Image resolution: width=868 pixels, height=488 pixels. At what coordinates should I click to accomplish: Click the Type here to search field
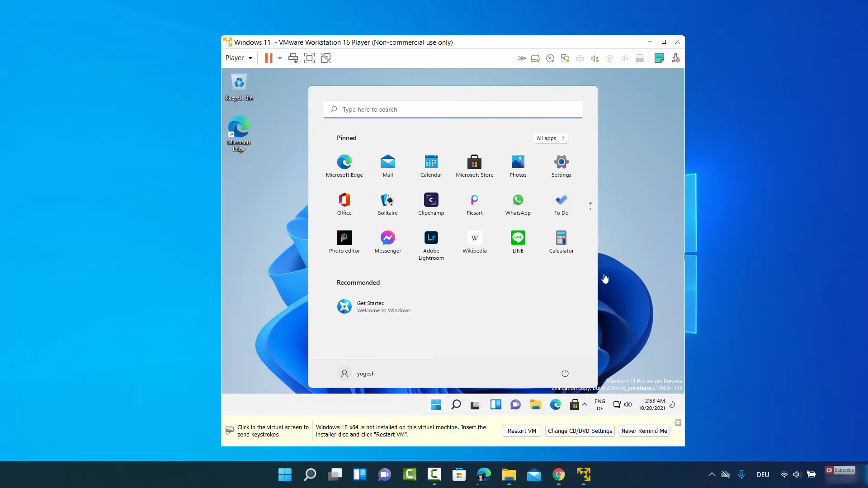coord(453,109)
